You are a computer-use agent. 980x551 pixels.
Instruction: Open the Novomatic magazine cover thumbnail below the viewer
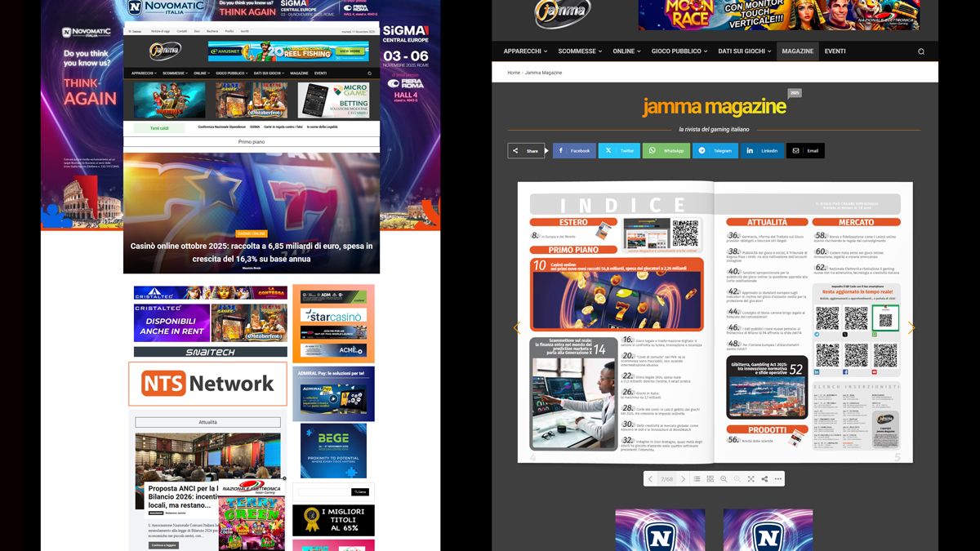point(660,530)
